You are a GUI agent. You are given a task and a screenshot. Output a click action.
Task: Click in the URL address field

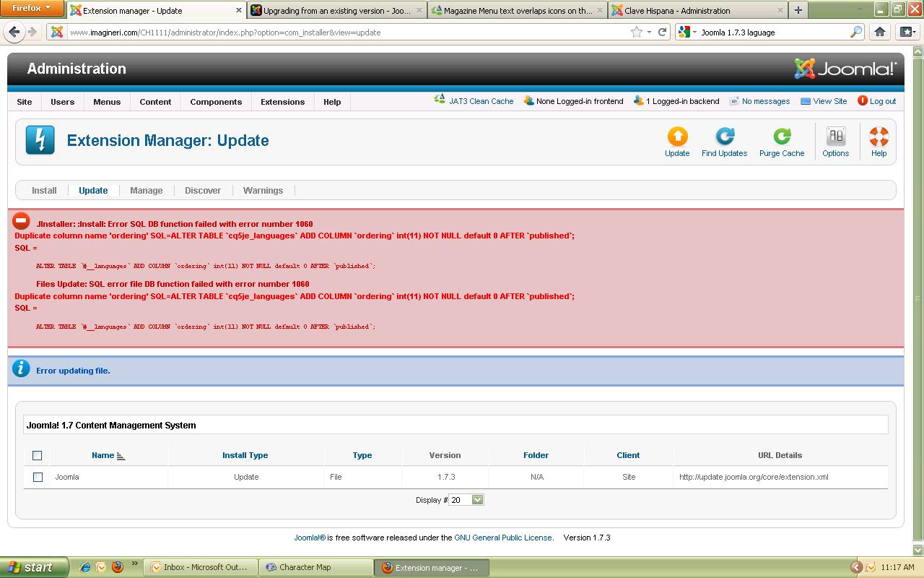coord(346,32)
